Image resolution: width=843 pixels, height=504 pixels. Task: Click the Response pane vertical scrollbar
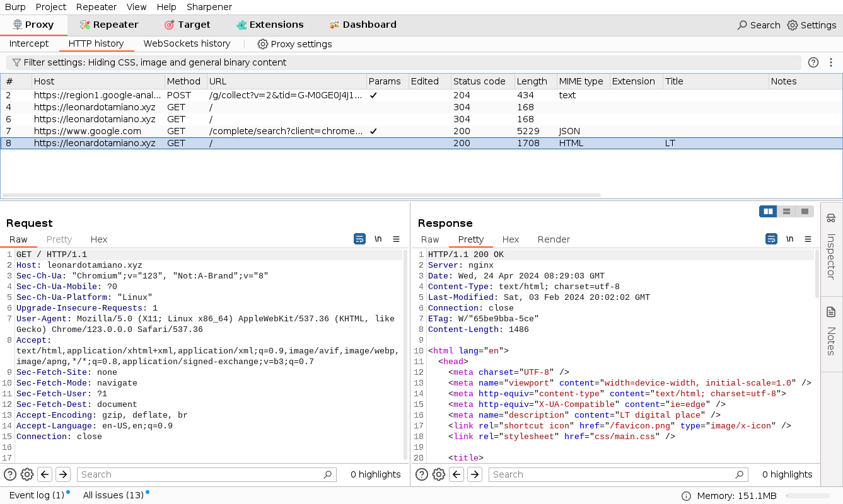[x=817, y=273]
